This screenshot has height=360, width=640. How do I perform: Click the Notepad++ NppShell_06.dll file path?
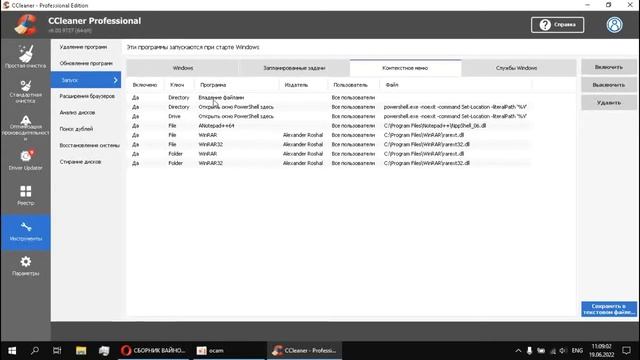tap(435, 126)
